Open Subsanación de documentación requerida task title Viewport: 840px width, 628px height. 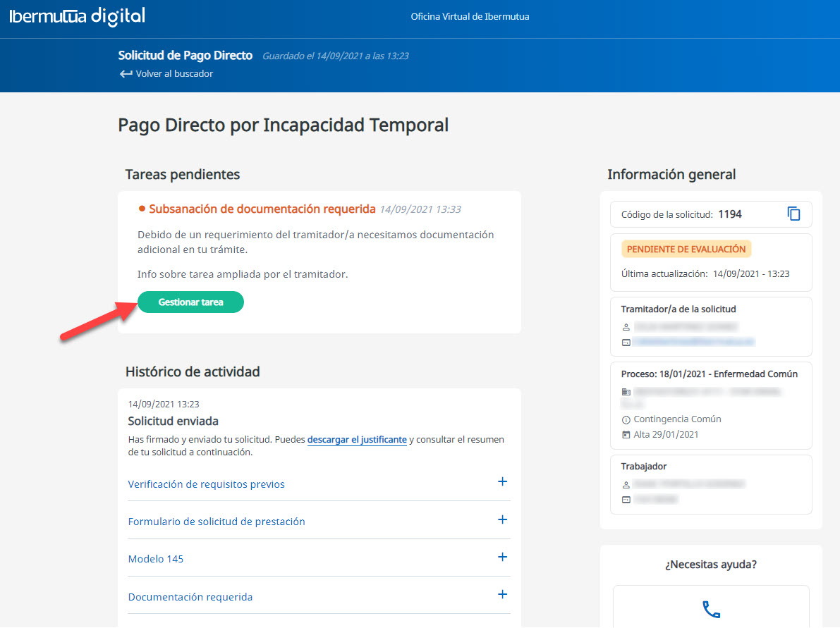262,209
